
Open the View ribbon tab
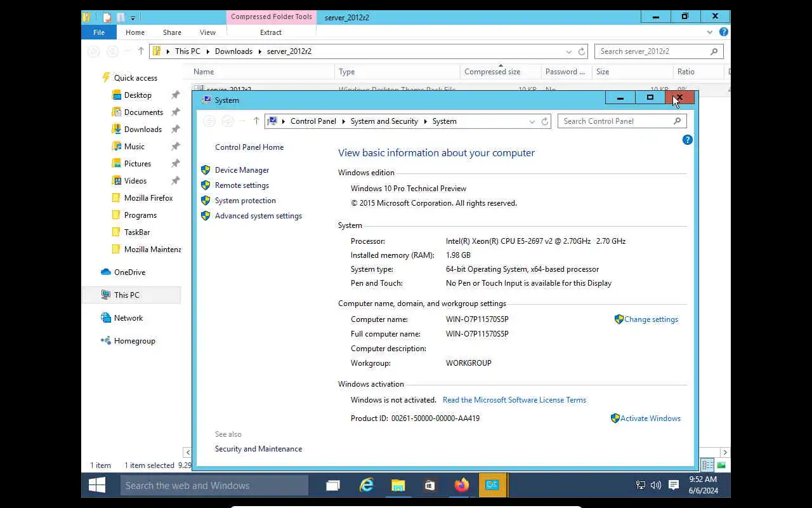click(207, 32)
